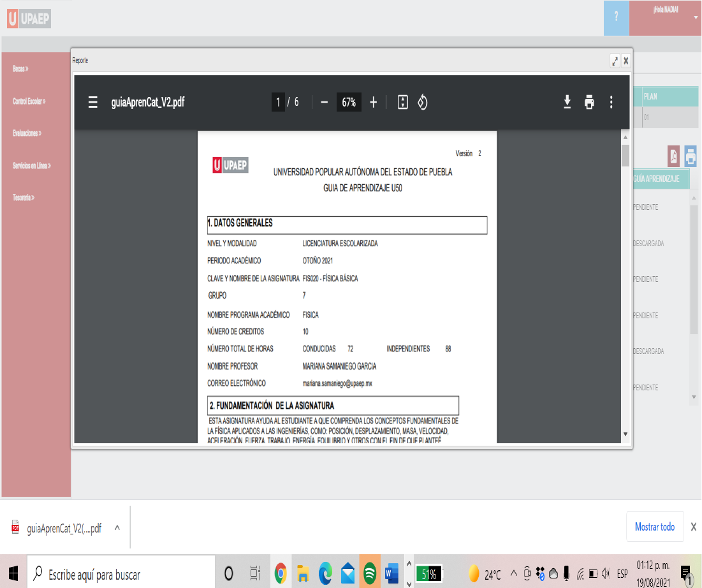Maximize the Reporte dialog

click(615, 61)
